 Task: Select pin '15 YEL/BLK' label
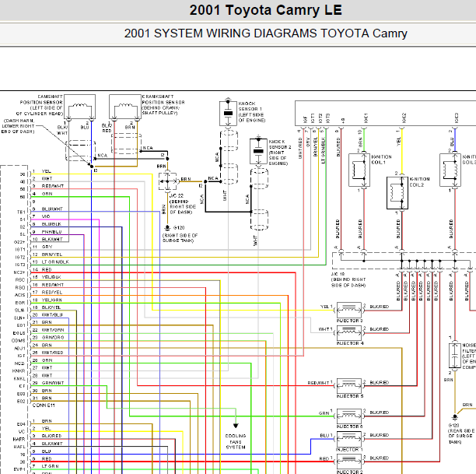[x=47, y=277]
